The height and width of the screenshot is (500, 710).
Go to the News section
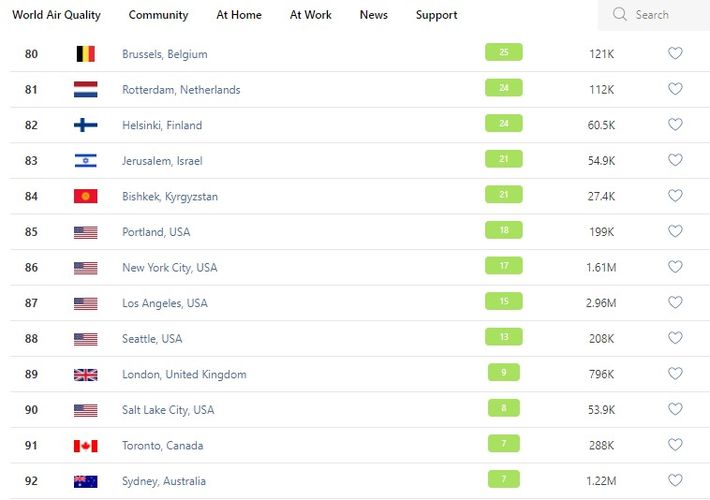373,15
